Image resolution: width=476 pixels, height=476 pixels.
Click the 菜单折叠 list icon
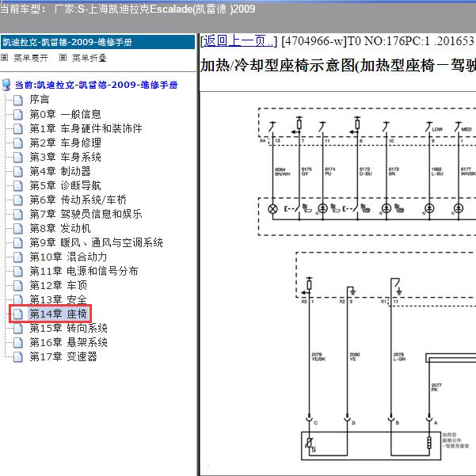point(63,57)
